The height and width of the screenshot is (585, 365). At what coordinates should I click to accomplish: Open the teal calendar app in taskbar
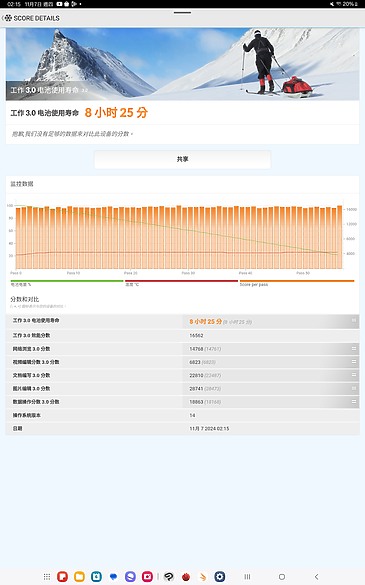pyautogui.click(x=96, y=576)
